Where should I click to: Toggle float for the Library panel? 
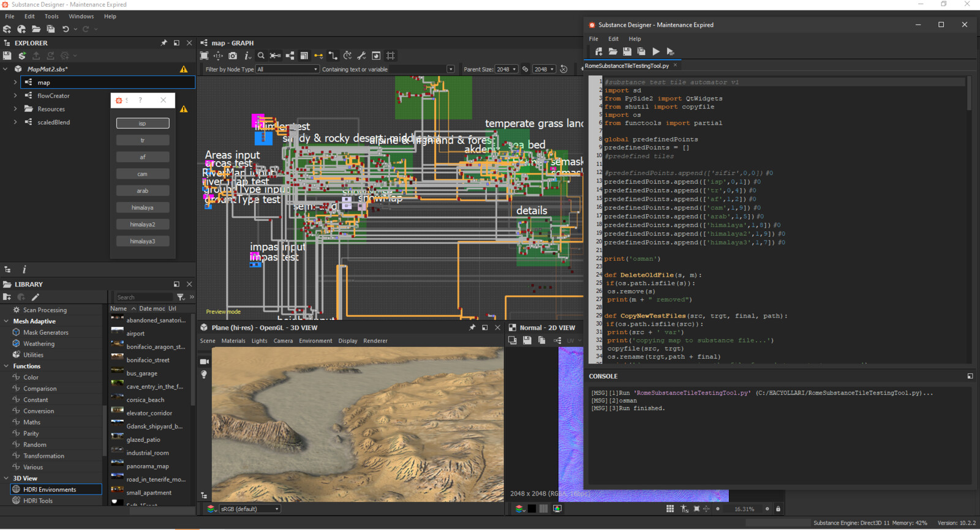point(176,284)
